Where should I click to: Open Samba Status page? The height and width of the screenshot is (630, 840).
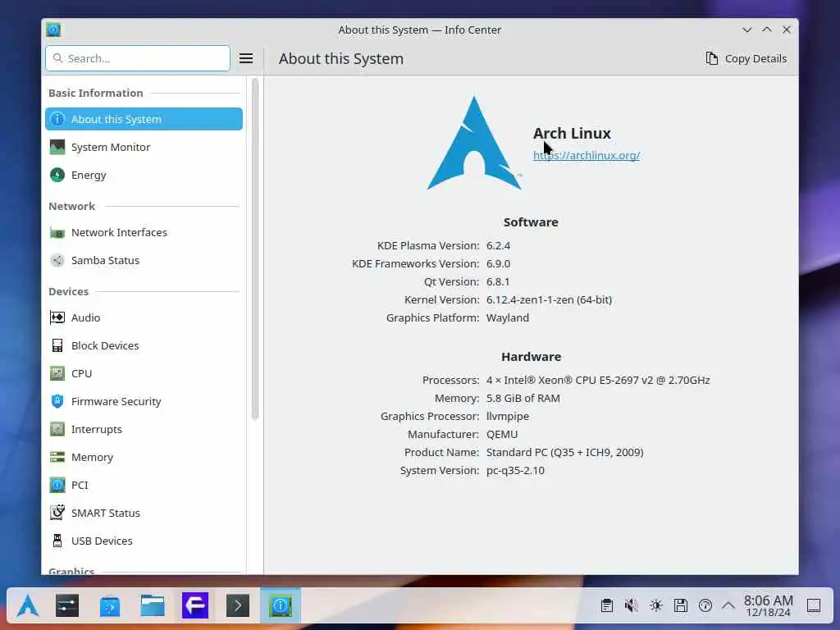(x=144, y=260)
